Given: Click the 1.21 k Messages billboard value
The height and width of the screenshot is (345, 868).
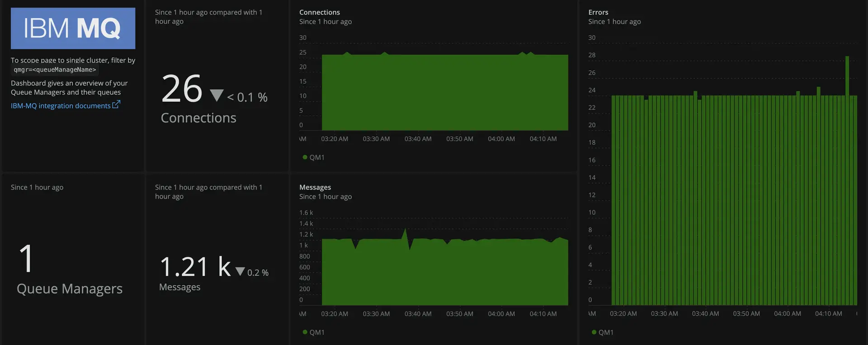Looking at the screenshot, I should [195, 266].
